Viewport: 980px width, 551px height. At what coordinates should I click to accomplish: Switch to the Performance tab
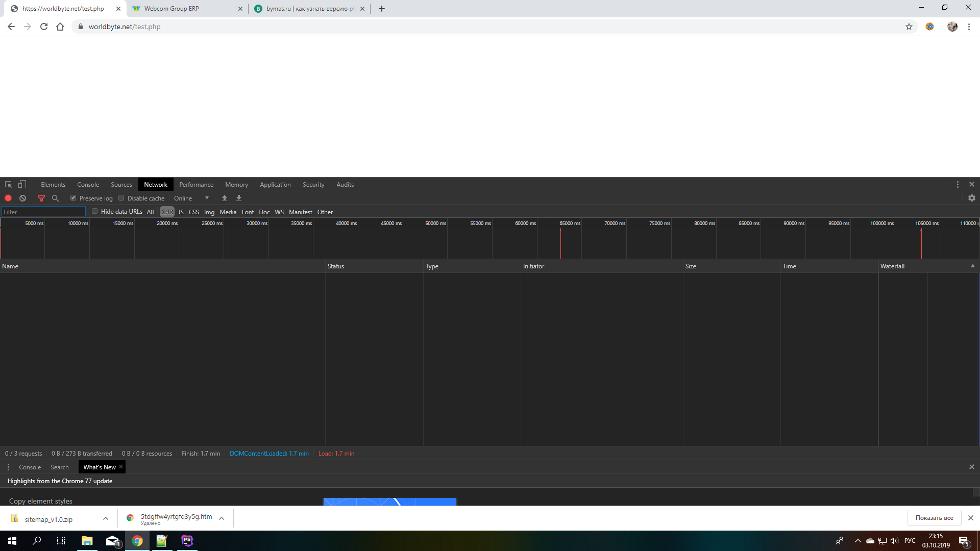coord(196,185)
